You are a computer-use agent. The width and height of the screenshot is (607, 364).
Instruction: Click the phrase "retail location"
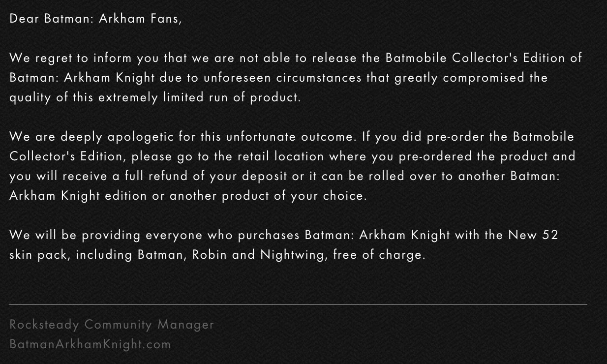click(281, 156)
